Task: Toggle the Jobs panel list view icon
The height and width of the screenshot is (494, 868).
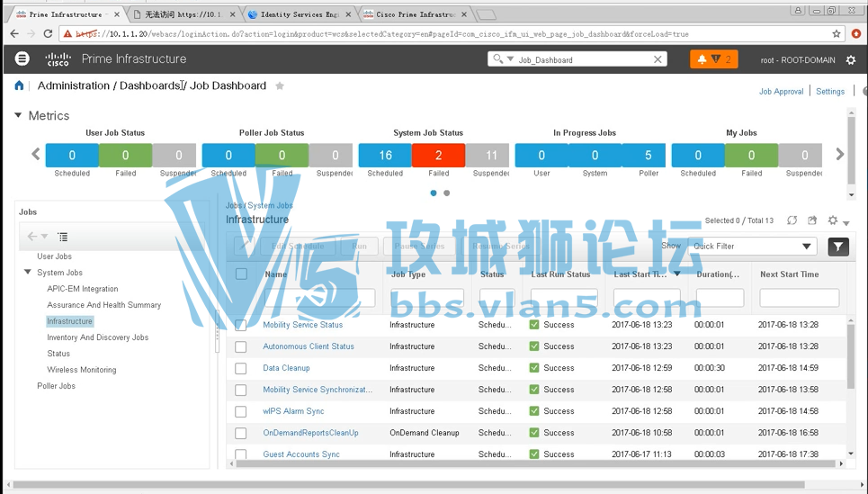Action: click(63, 237)
